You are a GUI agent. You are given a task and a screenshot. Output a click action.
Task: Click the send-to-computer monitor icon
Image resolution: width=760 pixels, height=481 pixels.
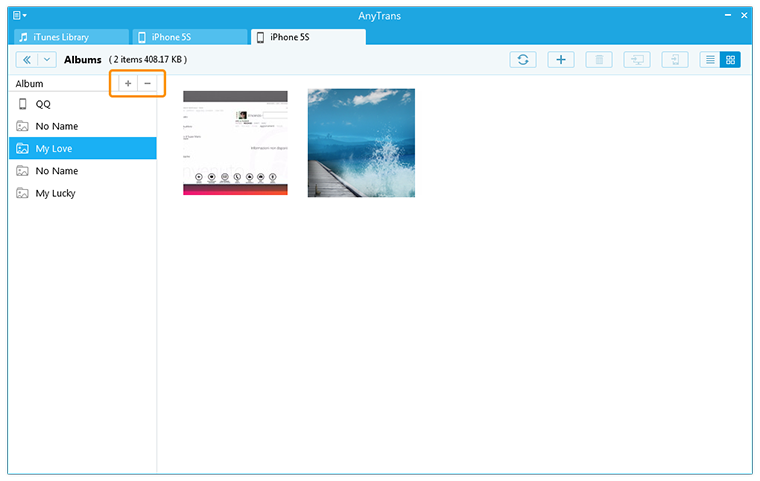pos(636,60)
